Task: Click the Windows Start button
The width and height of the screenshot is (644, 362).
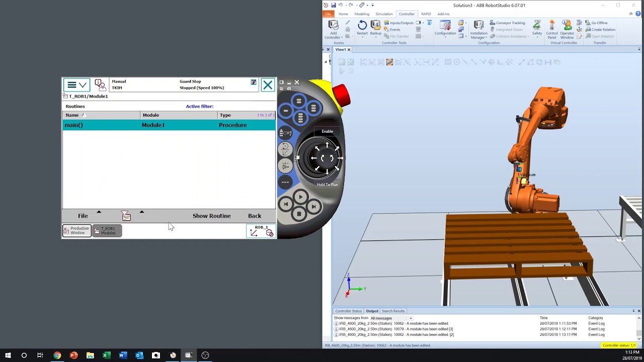Action: tap(8, 355)
